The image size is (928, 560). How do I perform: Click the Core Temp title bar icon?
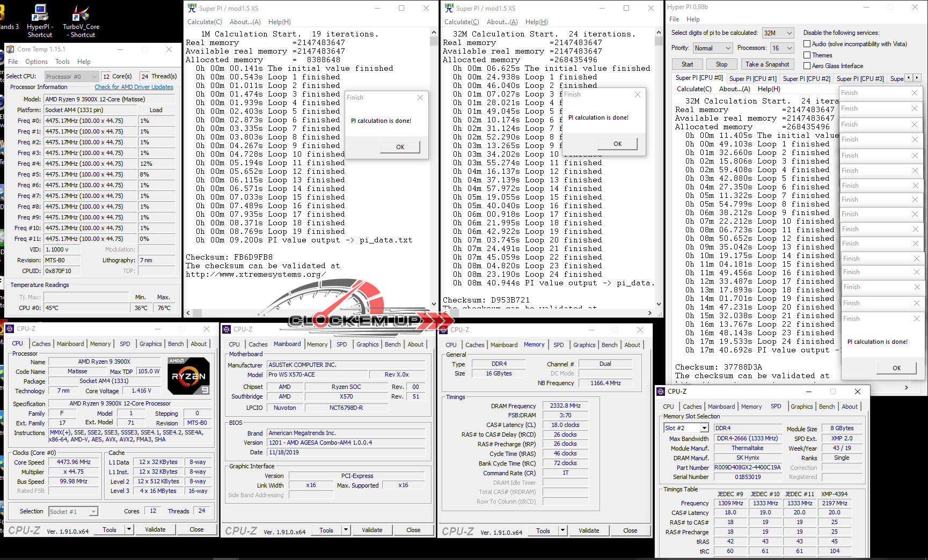(x=10, y=49)
